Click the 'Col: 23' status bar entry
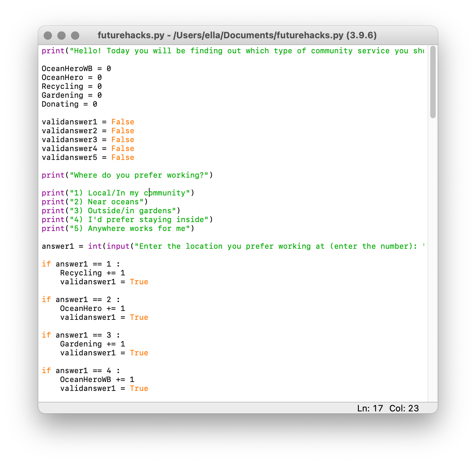This screenshot has width=476, height=464. tap(404, 408)
